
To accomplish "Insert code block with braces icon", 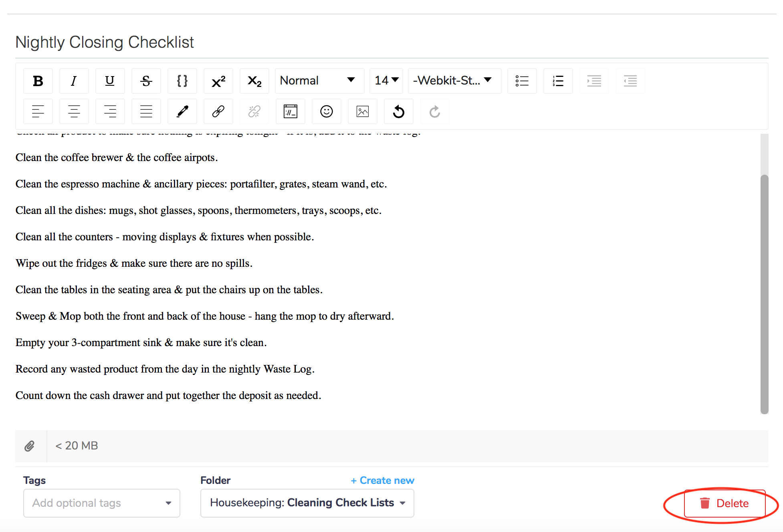I will coord(182,81).
